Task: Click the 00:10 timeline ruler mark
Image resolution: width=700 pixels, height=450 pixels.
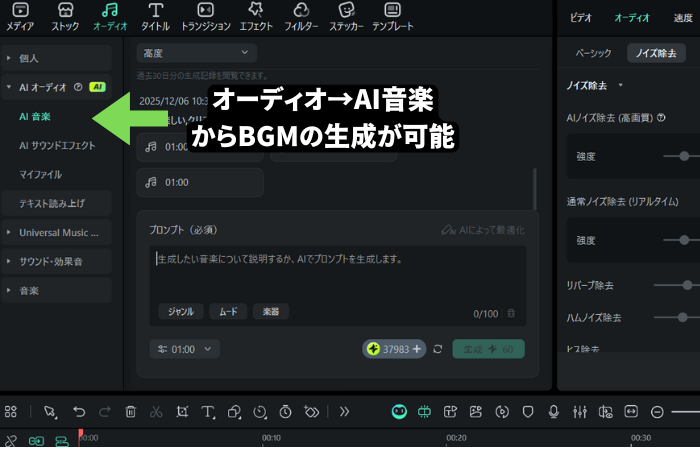Action: pos(271,438)
